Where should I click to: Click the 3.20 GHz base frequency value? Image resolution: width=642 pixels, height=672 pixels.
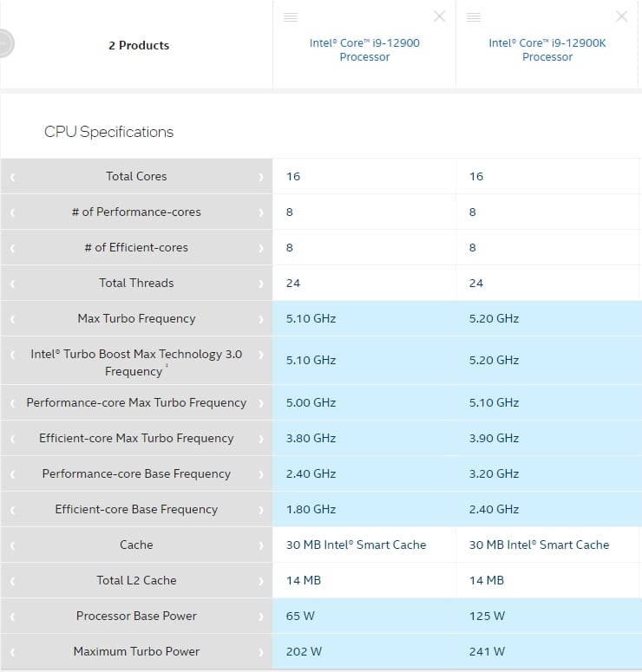[494, 473]
